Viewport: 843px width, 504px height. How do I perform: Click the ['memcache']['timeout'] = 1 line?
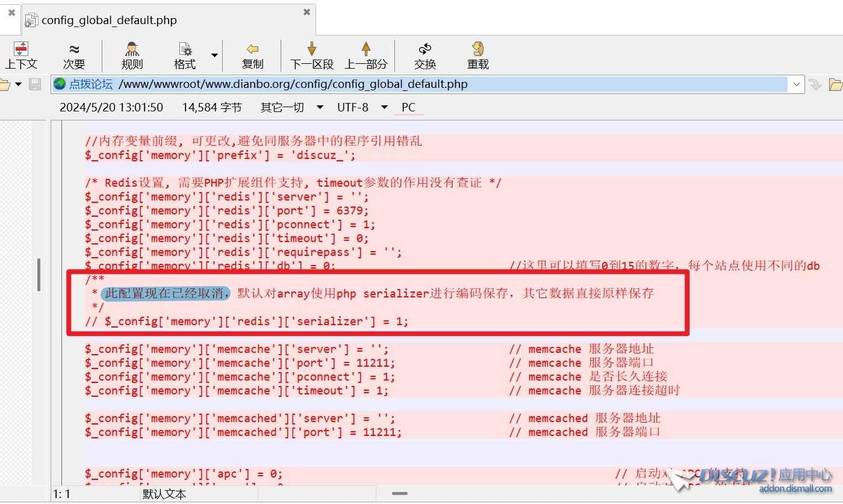(x=237, y=391)
